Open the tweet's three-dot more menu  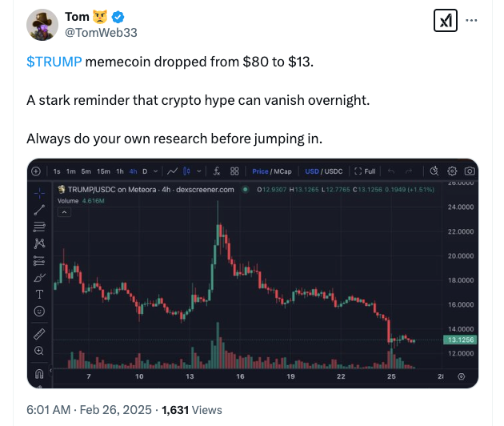472,22
